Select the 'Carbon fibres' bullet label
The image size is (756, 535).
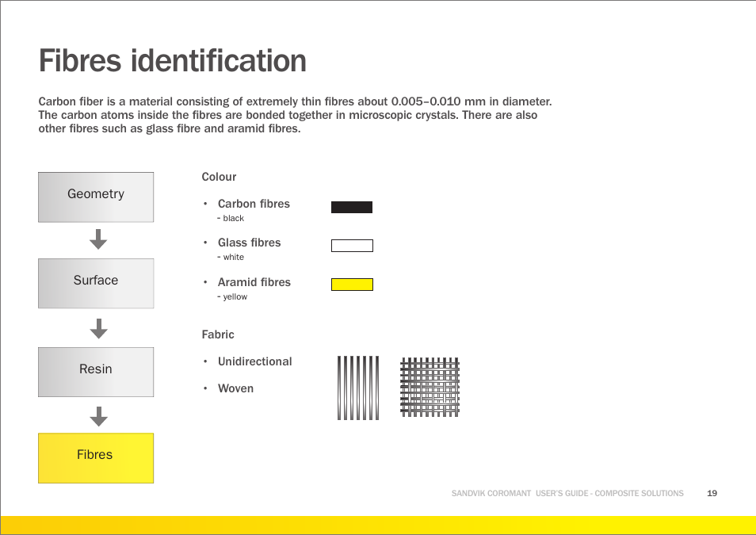(254, 204)
